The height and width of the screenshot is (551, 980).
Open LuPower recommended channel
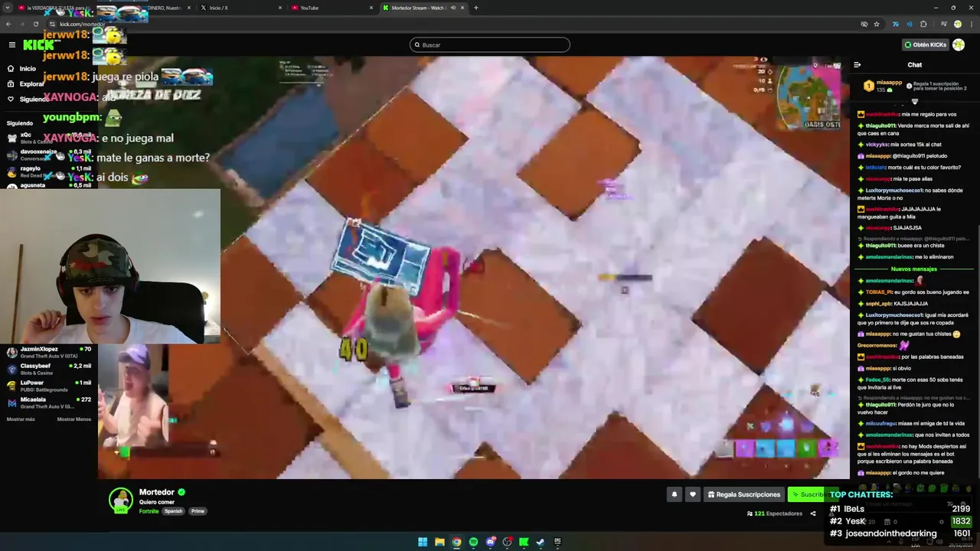49,386
